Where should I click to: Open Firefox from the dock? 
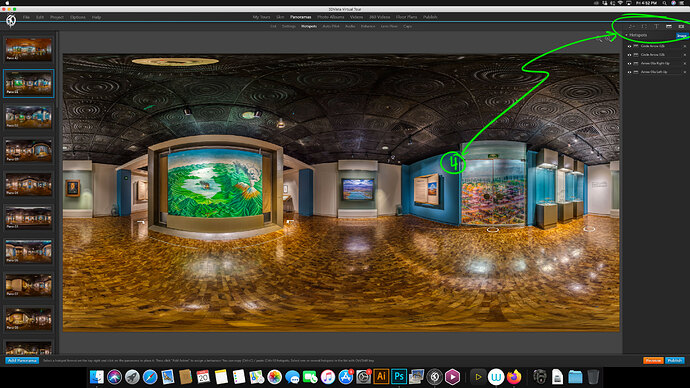(514, 377)
